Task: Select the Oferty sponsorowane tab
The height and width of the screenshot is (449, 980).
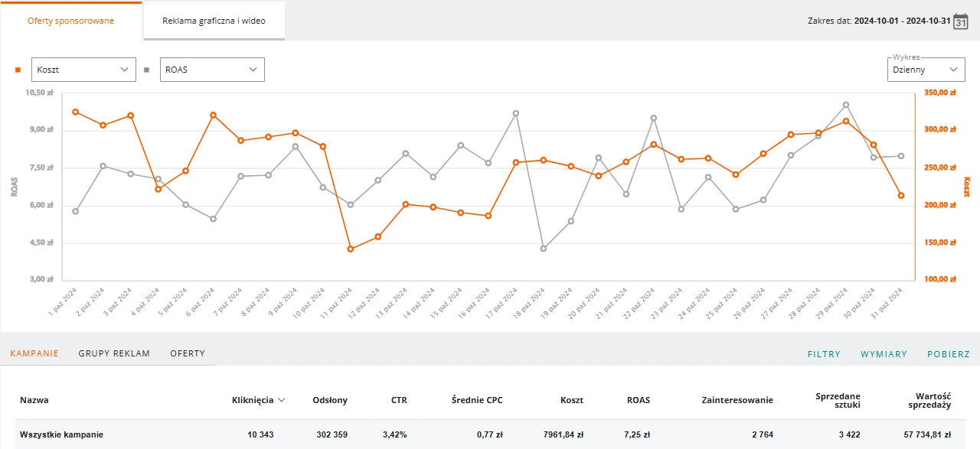Action: point(70,21)
